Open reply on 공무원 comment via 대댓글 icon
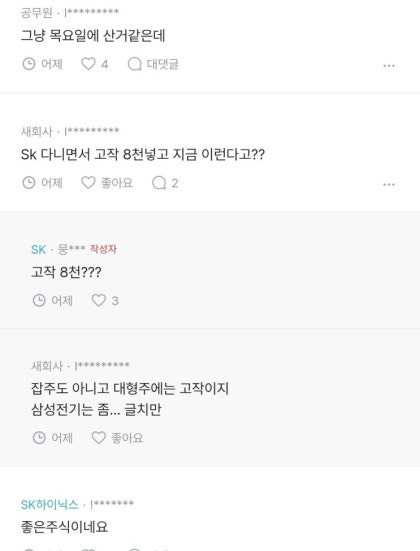This screenshot has width=420, height=551. point(134,64)
